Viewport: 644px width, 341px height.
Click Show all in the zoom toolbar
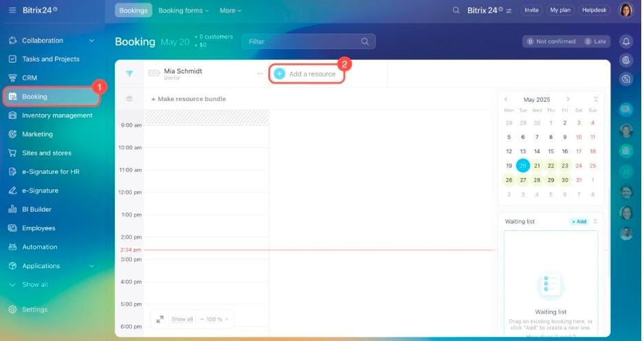click(182, 319)
